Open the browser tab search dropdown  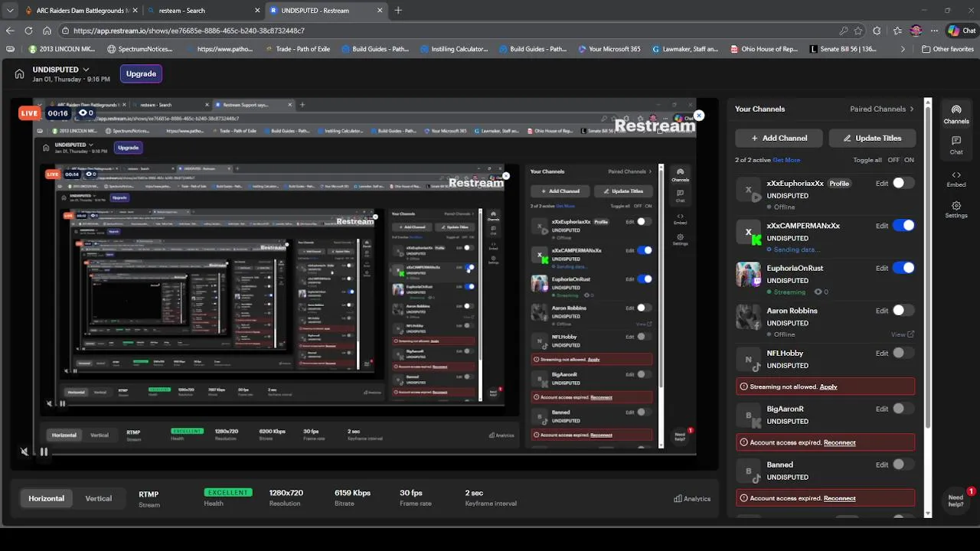coord(10,11)
